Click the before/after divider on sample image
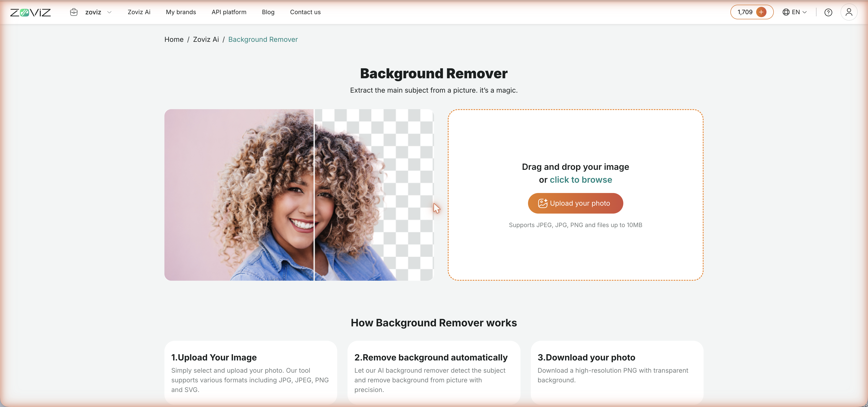 [314, 194]
